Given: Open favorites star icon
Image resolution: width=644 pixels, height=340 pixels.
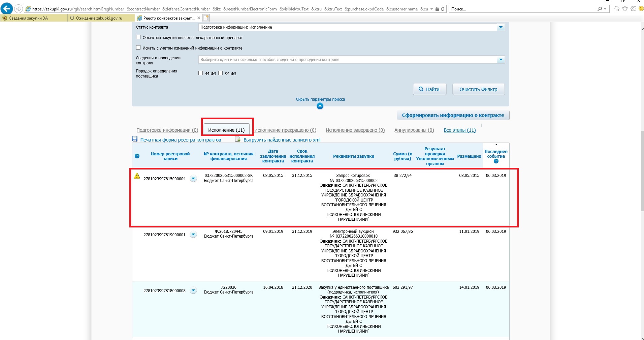Looking at the screenshot, I should click(x=625, y=9).
